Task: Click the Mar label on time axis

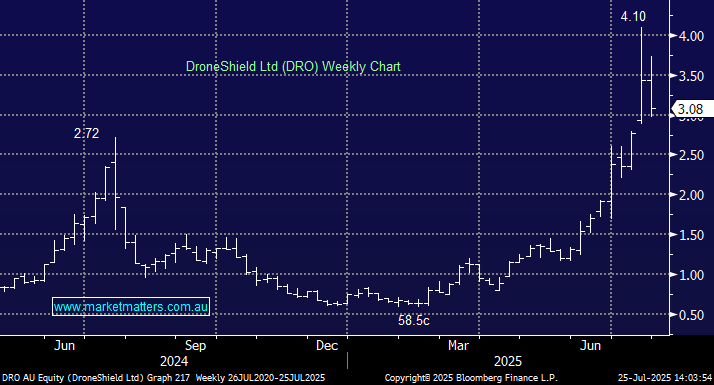Action: (458, 346)
